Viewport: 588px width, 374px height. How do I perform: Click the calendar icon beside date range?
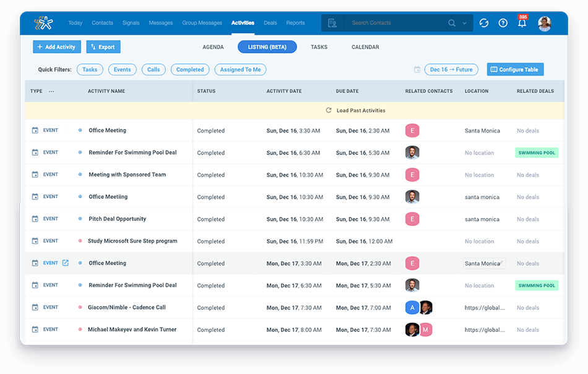(417, 69)
